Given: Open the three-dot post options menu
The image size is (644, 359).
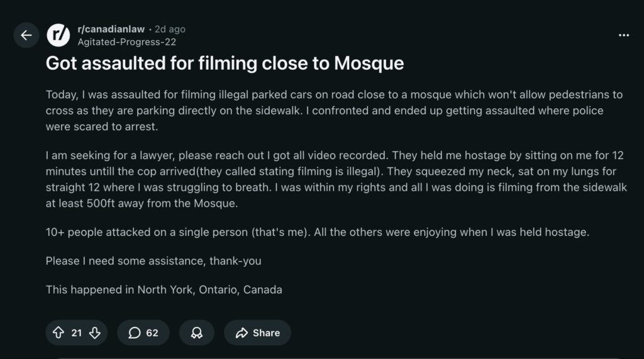Looking at the screenshot, I should point(623,35).
